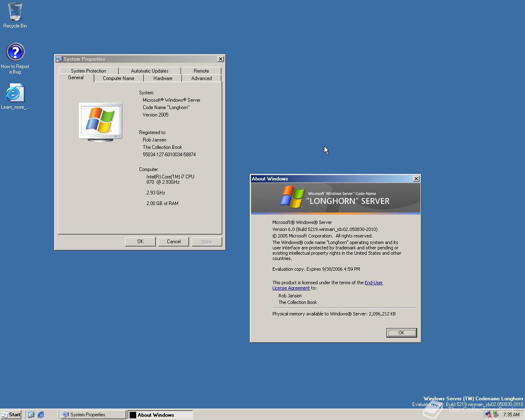
Task: Click OK in About Windows dialog
Action: point(401,333)
